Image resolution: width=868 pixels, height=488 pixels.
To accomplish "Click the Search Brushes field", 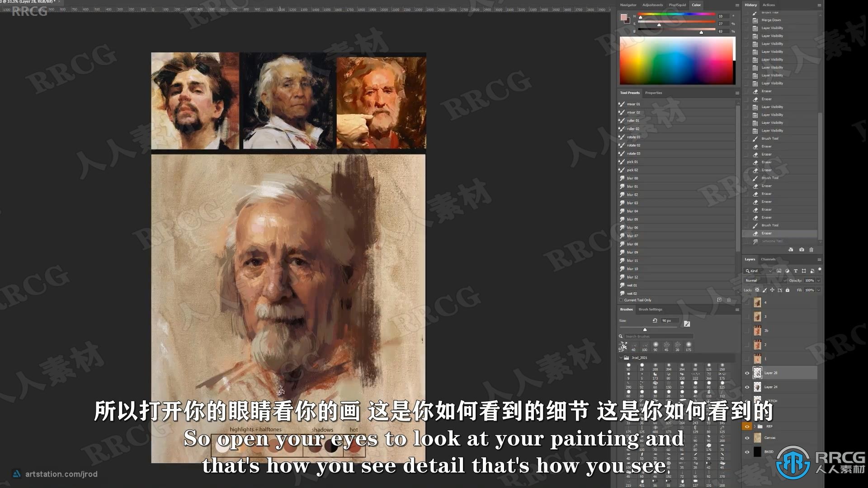I will point(659,336).
